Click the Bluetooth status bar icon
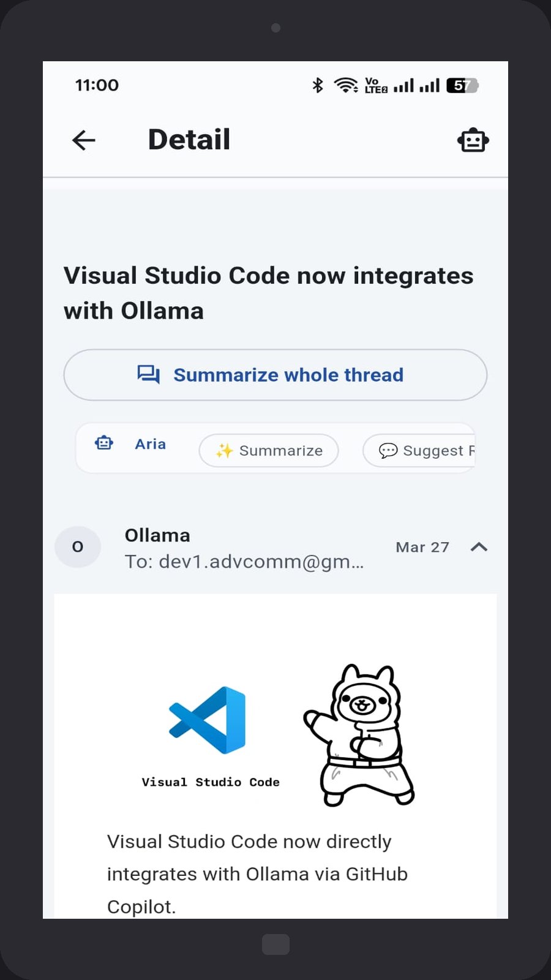The width and height of the screenshot is (551, 980). coord(317,85)
